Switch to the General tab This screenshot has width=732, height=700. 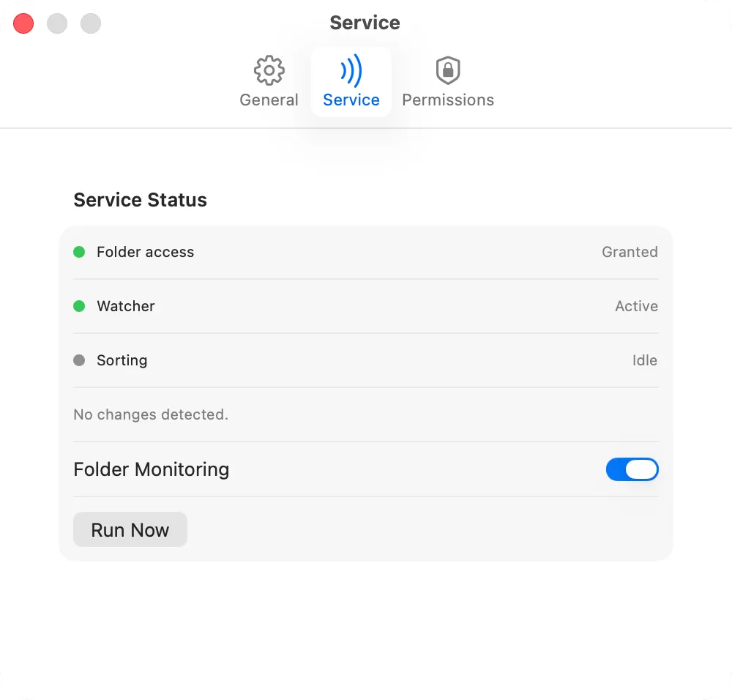269,82
